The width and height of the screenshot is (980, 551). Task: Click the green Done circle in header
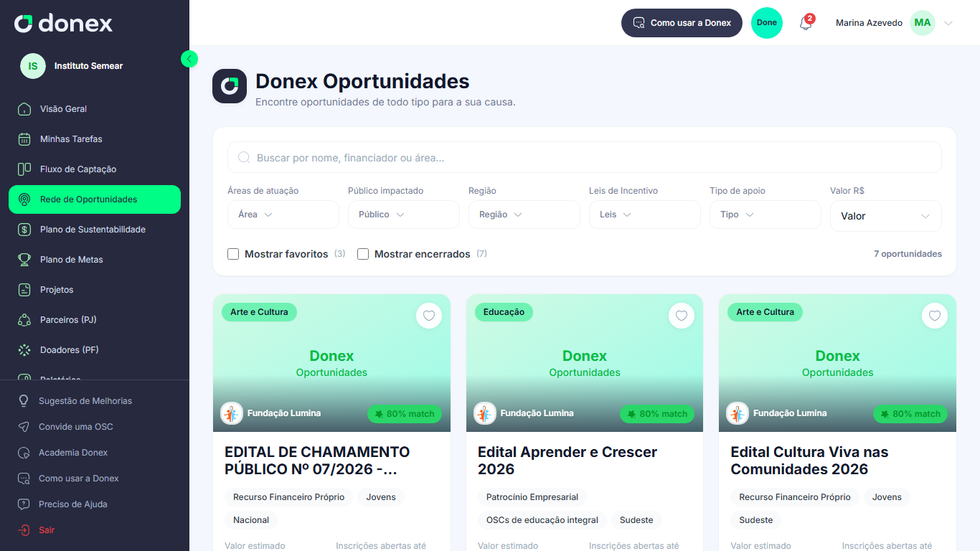(x=767, y=23)
